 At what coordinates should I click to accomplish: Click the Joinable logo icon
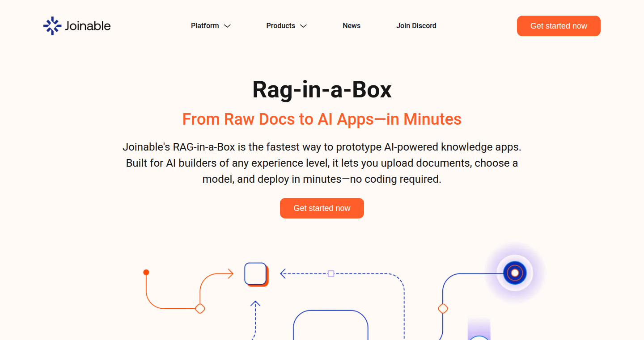point(52,26)
